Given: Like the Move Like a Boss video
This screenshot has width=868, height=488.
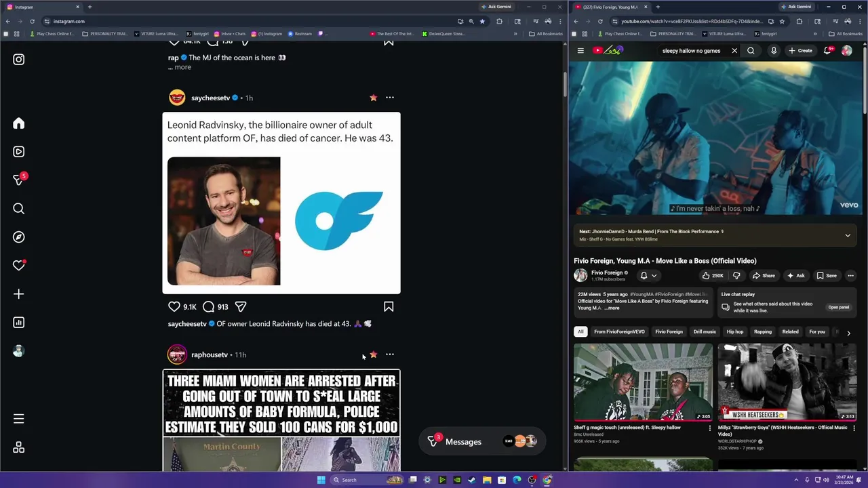Looking at the screenshot, I should tap(713, 276).
